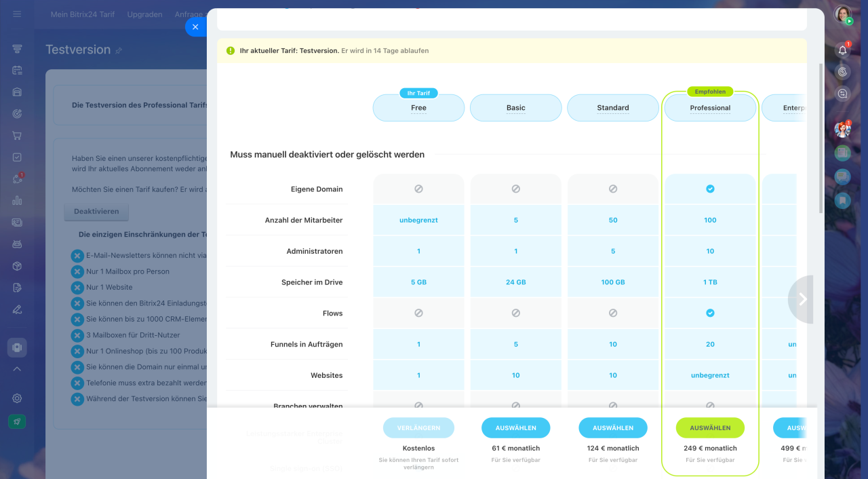Collapse the sidebar section with up chevron
868x479 pixels.
pyautogui.click(x=17, y=369)
